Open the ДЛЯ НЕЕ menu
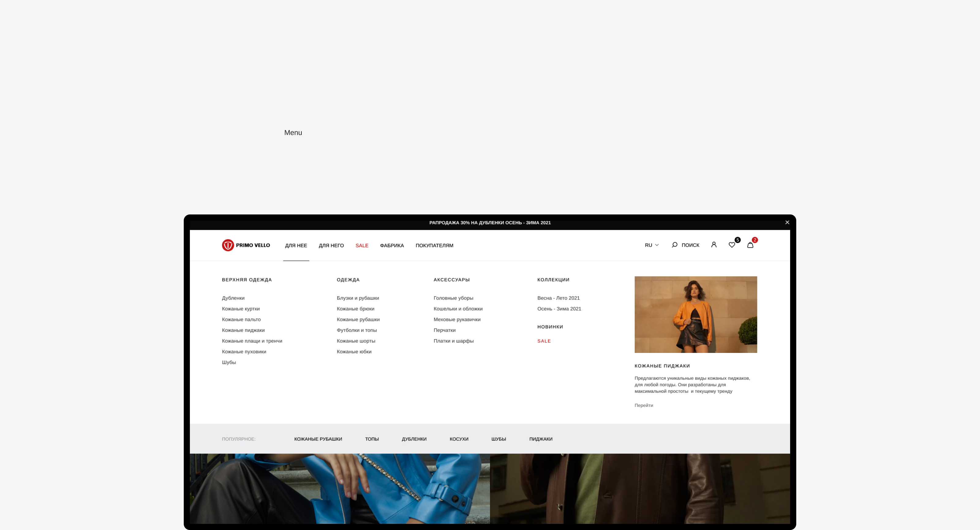980x530 pixels. pos(296,245)
